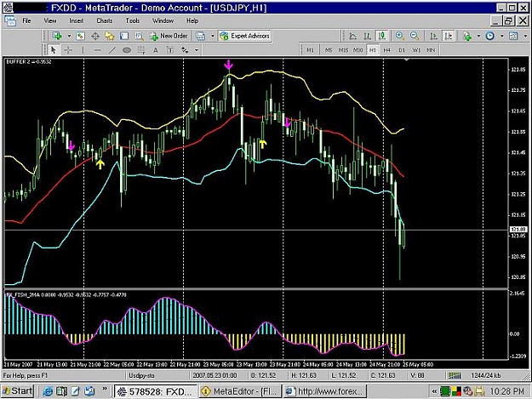Open the Charts menu
This screenshot has width=532, height=399.
coord(105,20)
